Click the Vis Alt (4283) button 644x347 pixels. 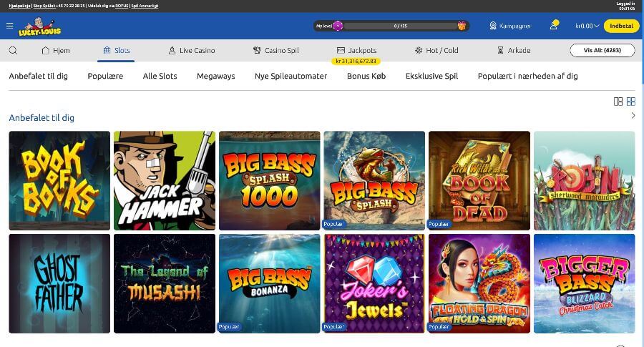[602, 50]
